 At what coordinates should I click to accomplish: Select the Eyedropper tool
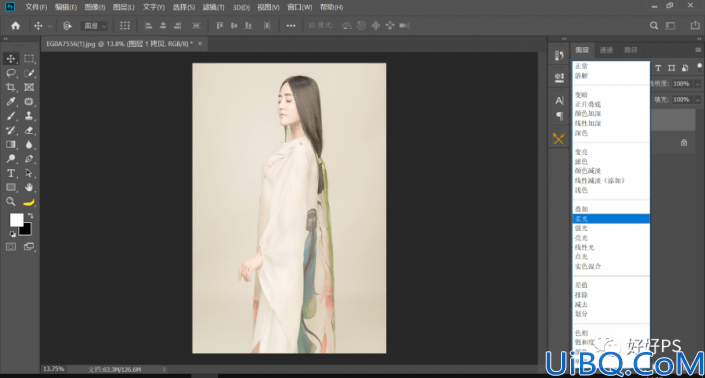[x=11, y=102]
